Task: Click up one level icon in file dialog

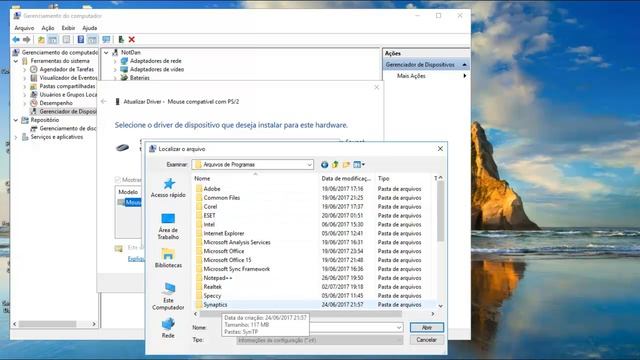Action: point(335,164)
